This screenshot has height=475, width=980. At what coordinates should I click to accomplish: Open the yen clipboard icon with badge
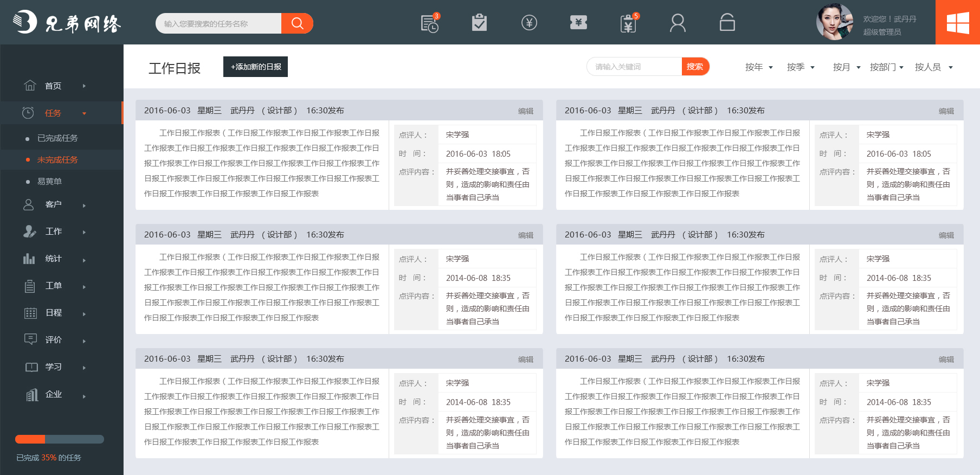(x=629, y=23)
